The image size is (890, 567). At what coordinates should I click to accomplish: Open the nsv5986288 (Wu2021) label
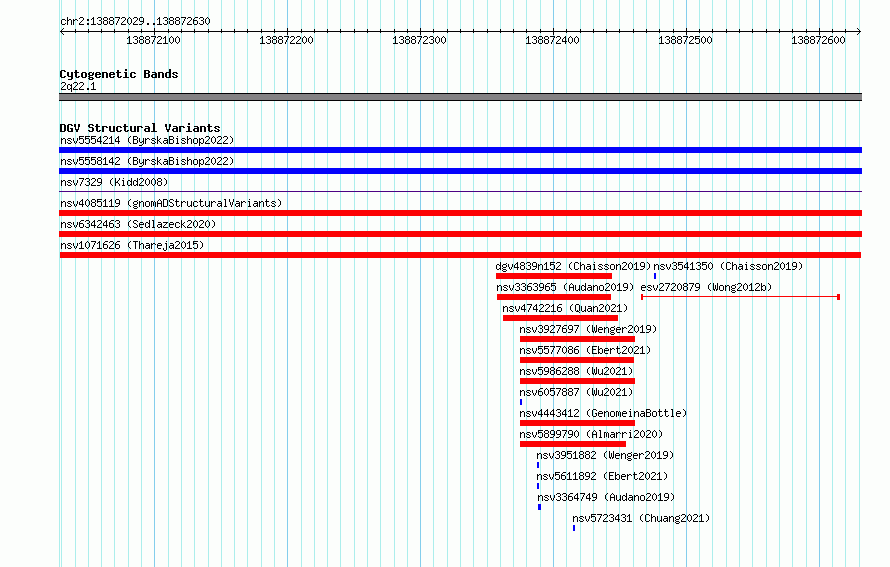coord(576,371)
